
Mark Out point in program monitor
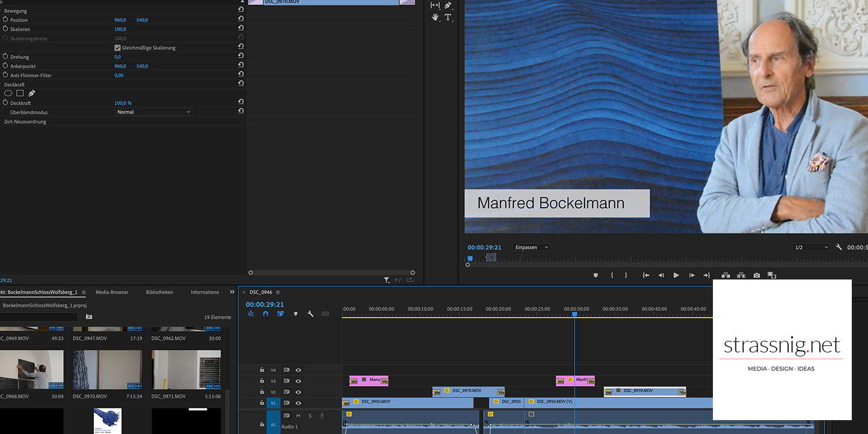tap(626, 275)
